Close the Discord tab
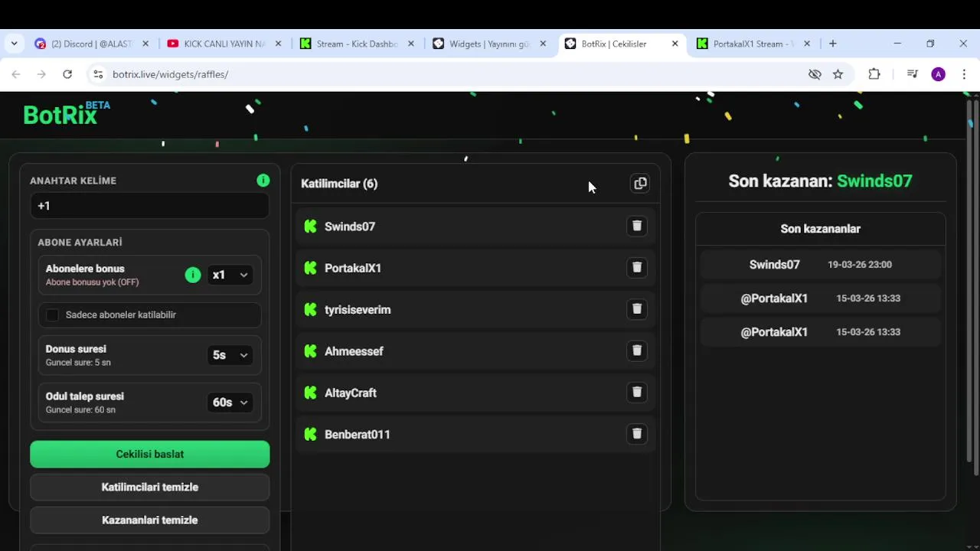 pos(145,44)
